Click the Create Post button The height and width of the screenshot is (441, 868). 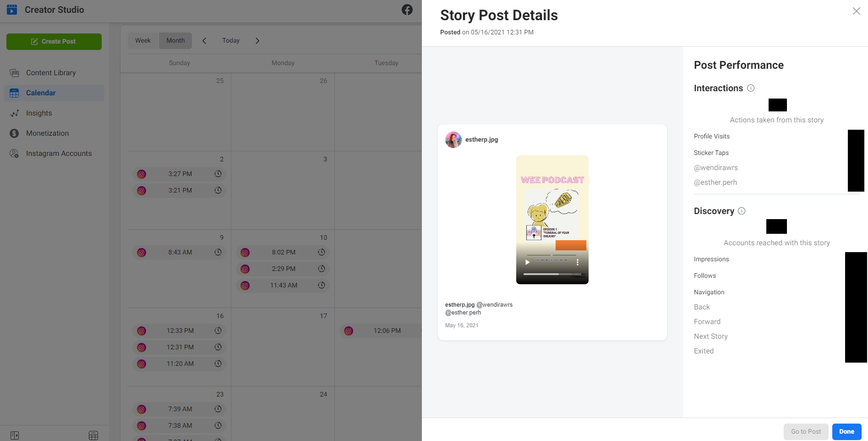click(x=54, y=42)
